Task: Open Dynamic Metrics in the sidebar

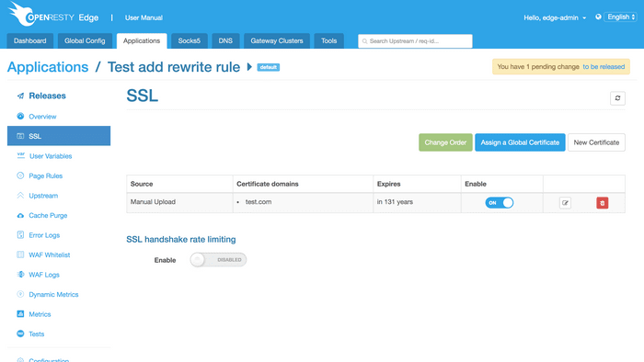Action: pos(53,294)
